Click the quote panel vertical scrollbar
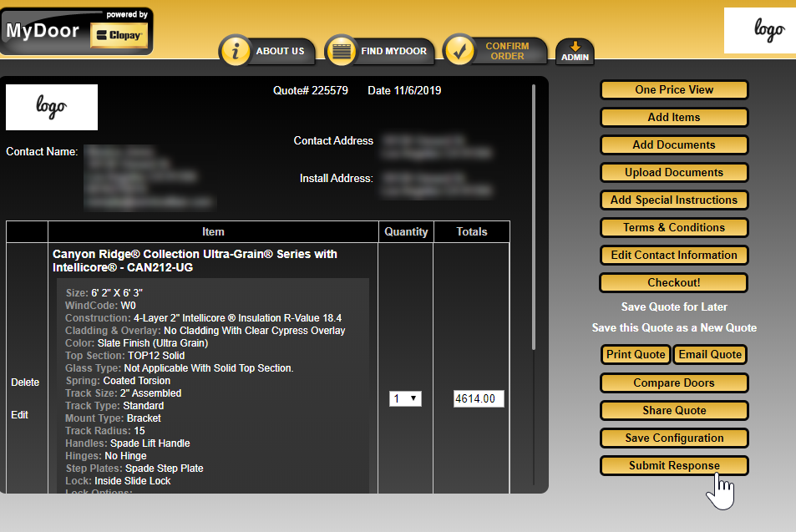This screenshot has width=796, height=532. 534,217
